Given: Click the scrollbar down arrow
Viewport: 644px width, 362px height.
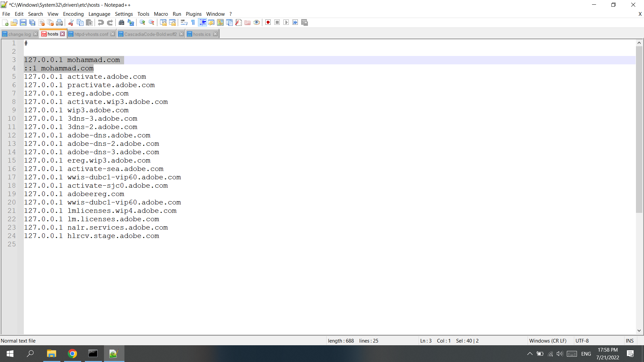Looking at the screenshot, I should click(639, 330).
